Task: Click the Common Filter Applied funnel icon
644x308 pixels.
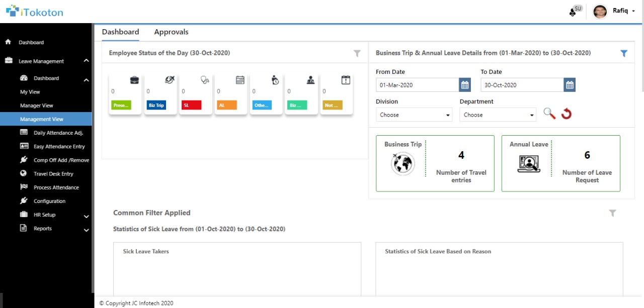Action: tap(612, 213)
